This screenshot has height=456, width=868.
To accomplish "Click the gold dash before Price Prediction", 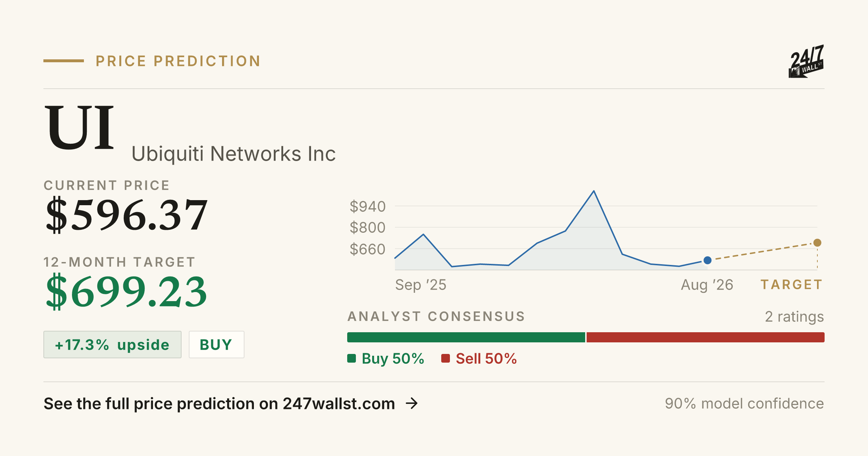I will pyautogui.click(x=64, y=61).
